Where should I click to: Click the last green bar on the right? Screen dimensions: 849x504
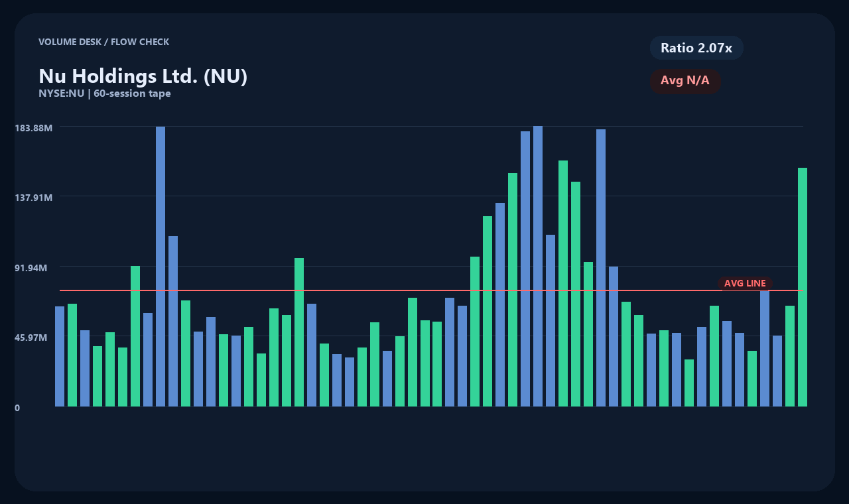(803, 287)
